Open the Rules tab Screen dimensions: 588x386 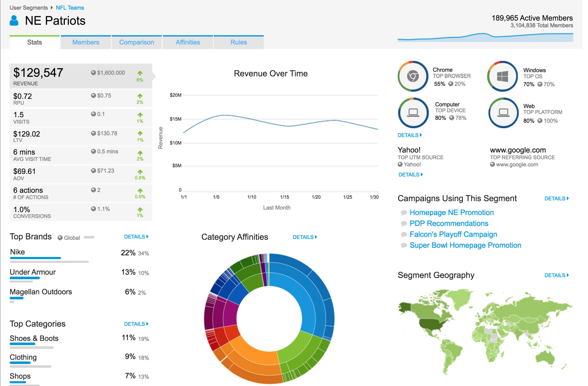coord(239,42)
